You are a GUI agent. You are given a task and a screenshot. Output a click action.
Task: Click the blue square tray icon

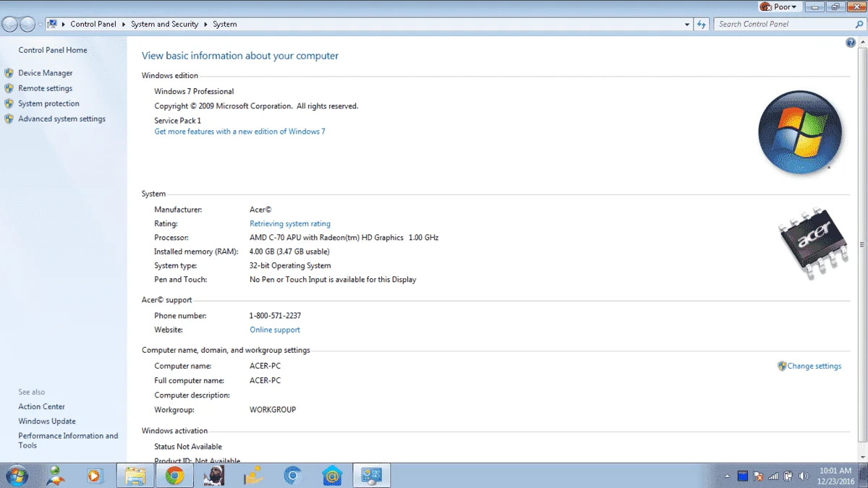742,476
